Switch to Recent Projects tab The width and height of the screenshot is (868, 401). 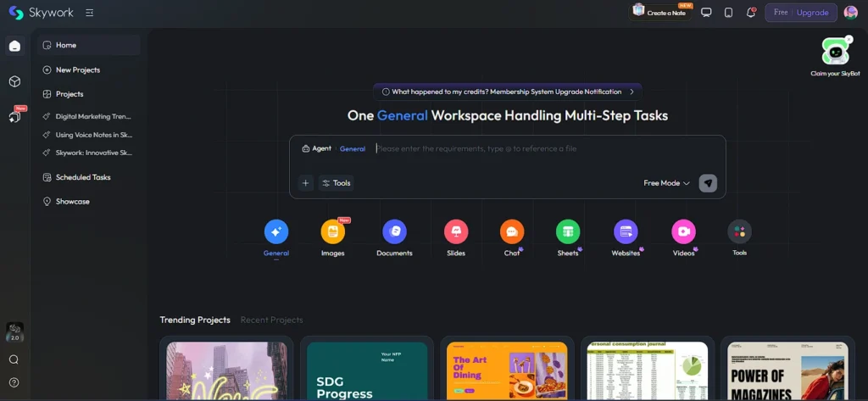pyautogui.click(x=272, y=320)
